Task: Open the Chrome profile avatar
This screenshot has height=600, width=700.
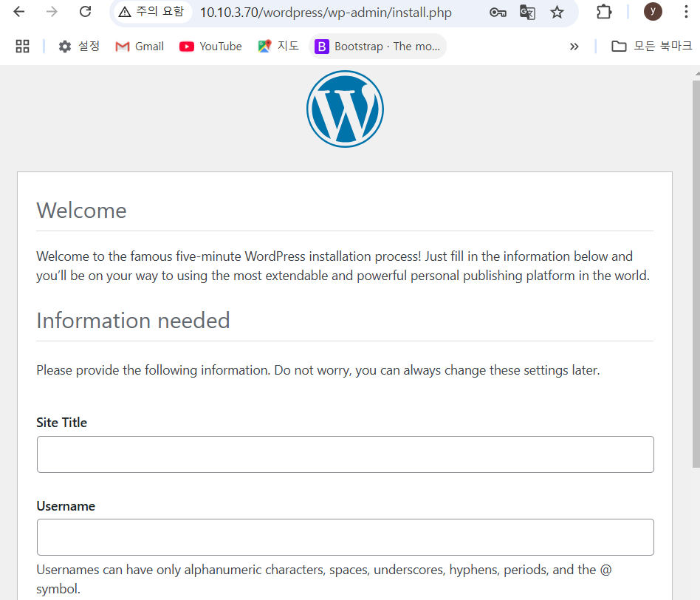Action: tap(653, 11)
